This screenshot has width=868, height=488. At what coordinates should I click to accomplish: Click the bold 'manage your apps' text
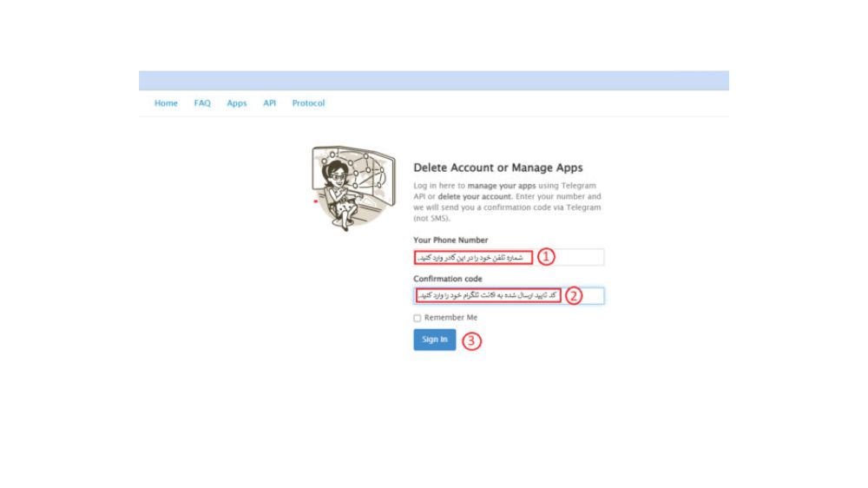point(502,186)
